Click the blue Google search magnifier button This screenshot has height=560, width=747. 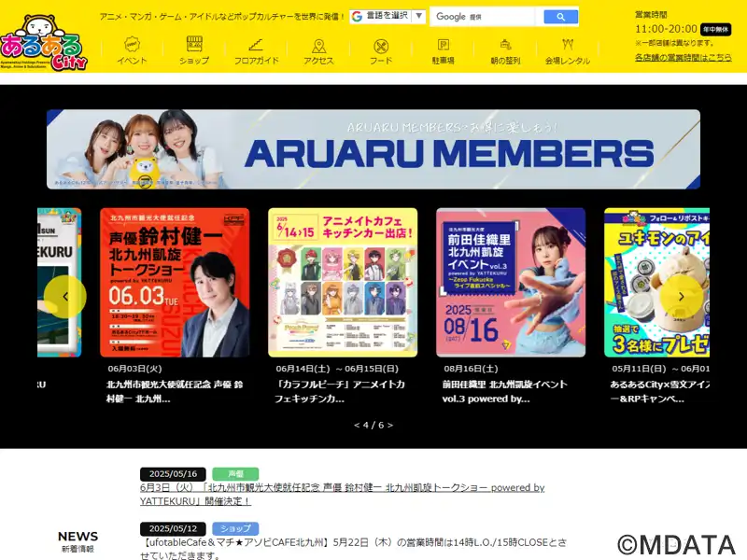561,17
